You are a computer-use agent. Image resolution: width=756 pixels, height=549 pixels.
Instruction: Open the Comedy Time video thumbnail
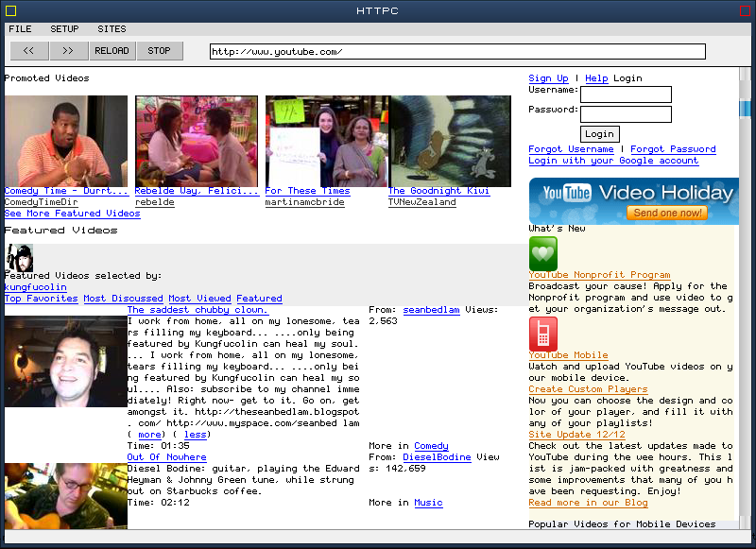pyautogui.click(x=66, y=141)
